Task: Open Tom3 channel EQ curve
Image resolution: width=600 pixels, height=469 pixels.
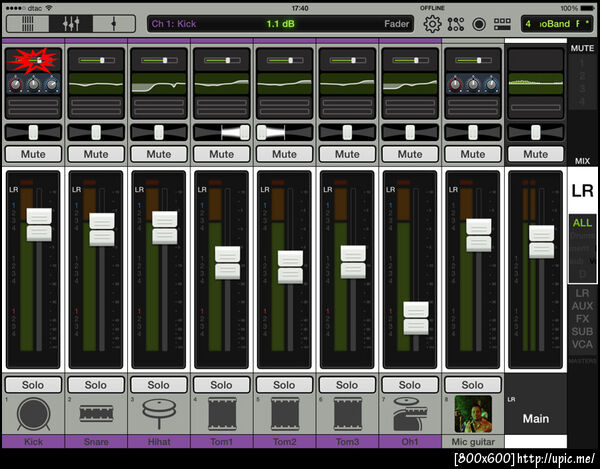Action: [347, 84]
